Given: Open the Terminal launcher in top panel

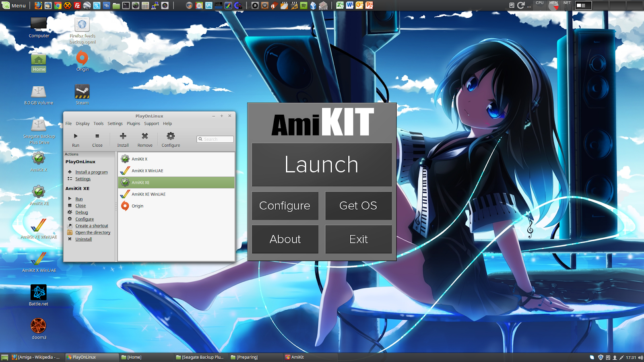Looking at the screenshot, I should coord(126,6).
